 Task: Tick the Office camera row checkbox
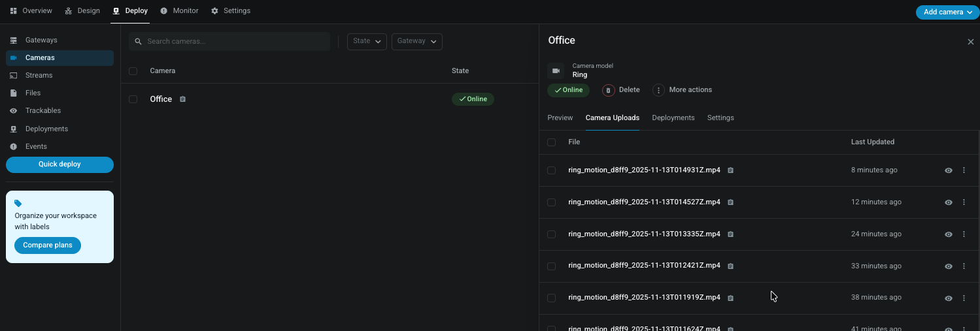pos(133,99)
